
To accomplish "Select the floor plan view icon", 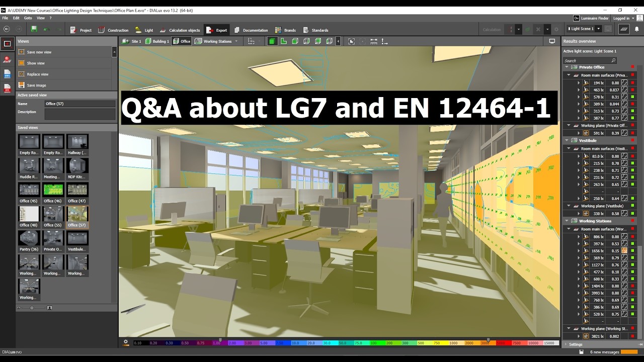I will 284,41.
